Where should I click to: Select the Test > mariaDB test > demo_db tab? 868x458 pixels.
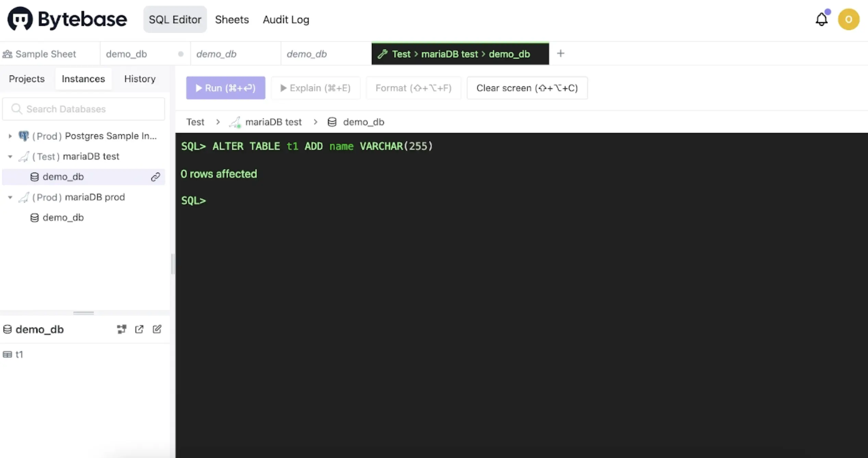click(x=460, y=54)
